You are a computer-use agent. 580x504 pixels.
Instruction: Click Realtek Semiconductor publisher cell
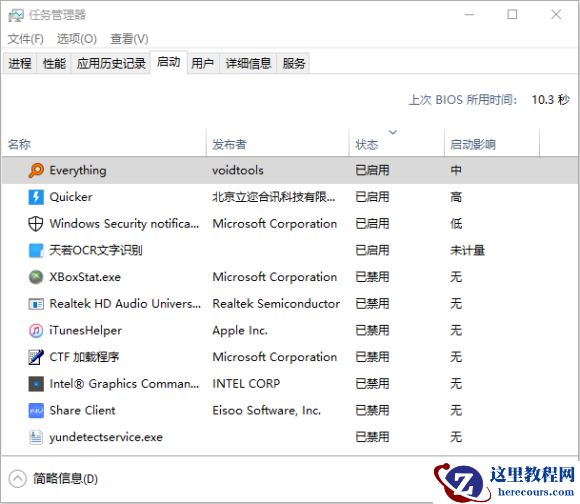[276, 304]
